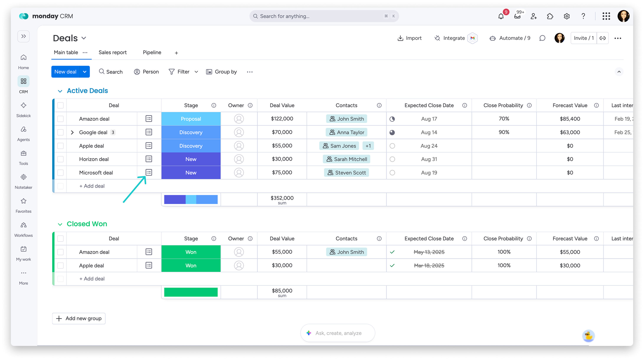This screenshot has width=644, height=360.
Task: Select all deals in Closed Won
Action: coord(61,239)
